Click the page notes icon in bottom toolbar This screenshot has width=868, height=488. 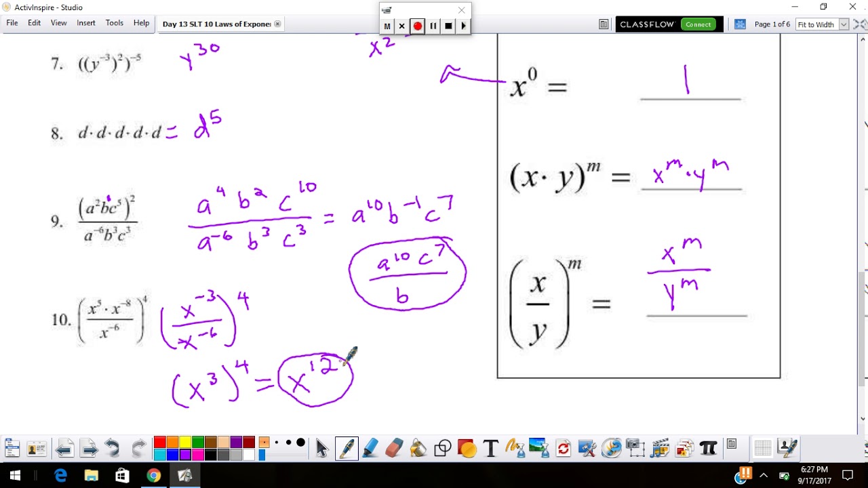731,445
